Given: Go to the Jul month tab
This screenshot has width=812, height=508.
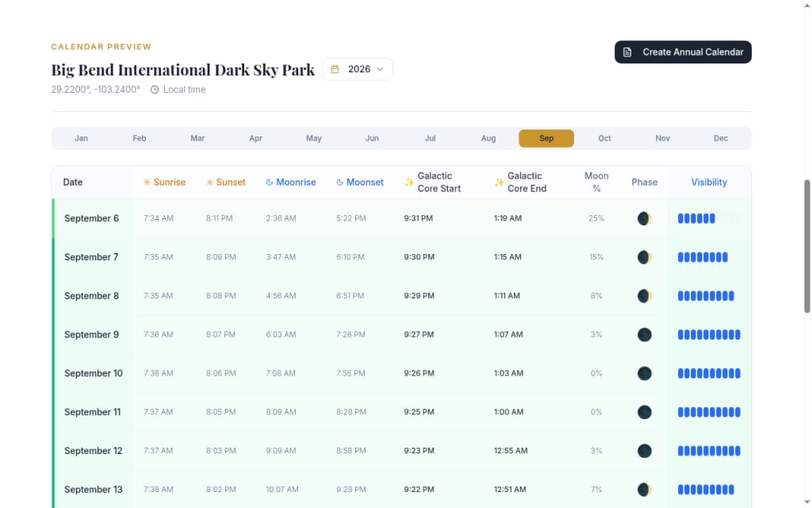Looking at the screenshot, I should (x=430, y=138).
